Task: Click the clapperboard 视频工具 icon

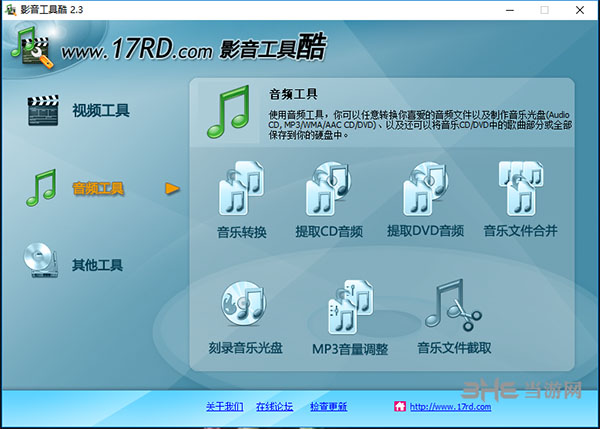Action: pyautogui.click(x=43, y=110)
